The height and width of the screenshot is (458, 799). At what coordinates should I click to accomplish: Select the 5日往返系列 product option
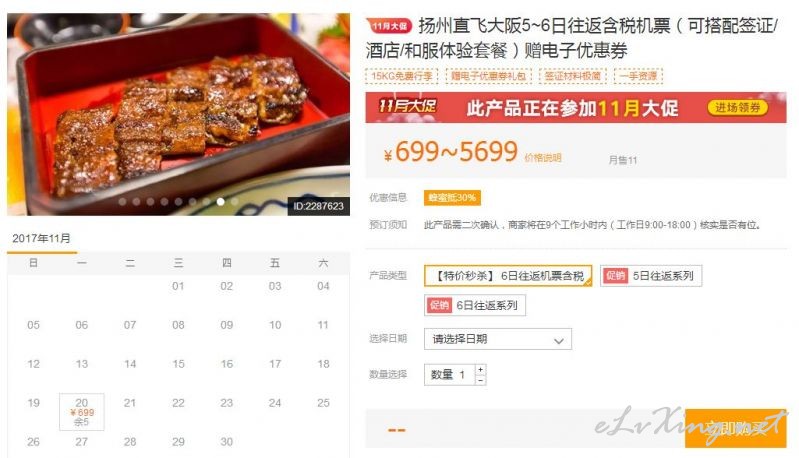coord(651,276)
